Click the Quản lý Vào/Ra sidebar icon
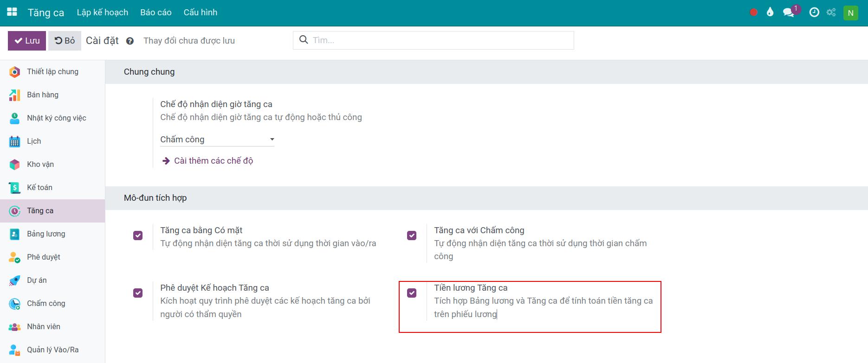This screenshot has height=363, width=868. (15, 350)
